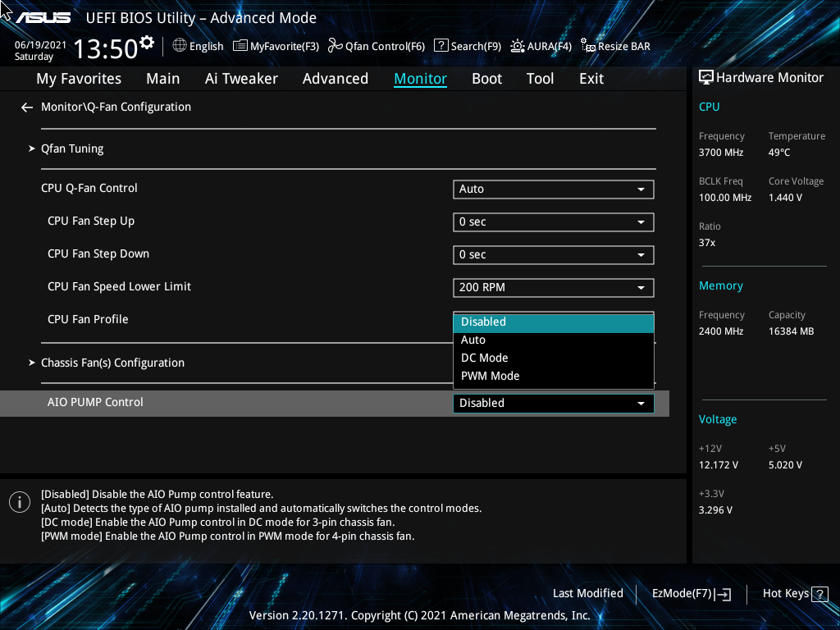Screen dimensions: 840x630
Task: Expand the Qfan Tuning section
Action: (x=71, y=148)
